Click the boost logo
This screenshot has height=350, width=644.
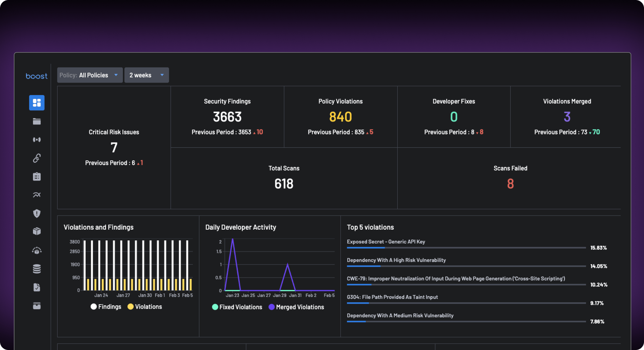[37, 76]
